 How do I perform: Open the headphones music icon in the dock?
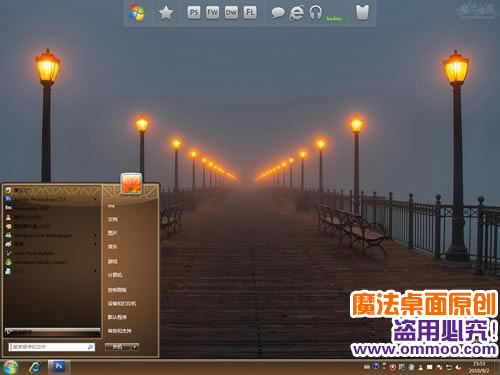[315, 13]
